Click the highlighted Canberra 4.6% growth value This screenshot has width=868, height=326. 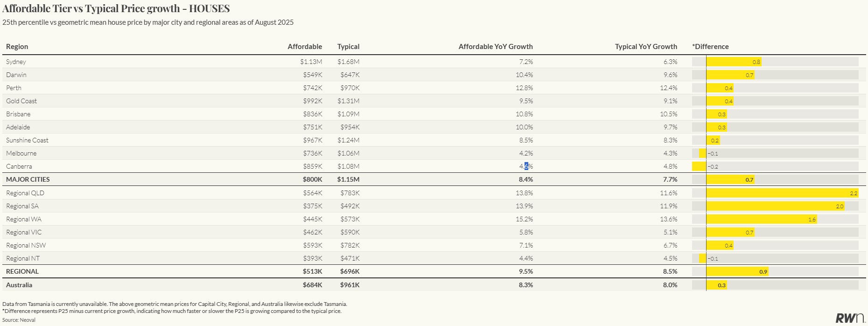click(x=526, y=166)
